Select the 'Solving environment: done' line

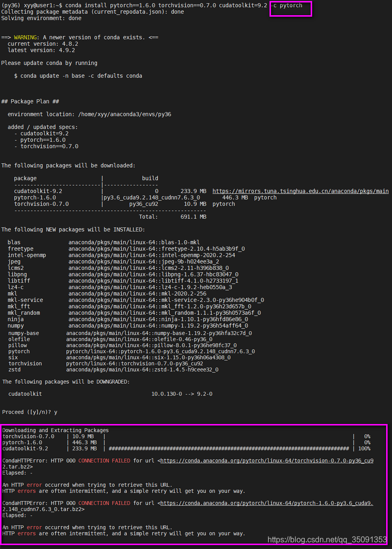pos(41,18)
